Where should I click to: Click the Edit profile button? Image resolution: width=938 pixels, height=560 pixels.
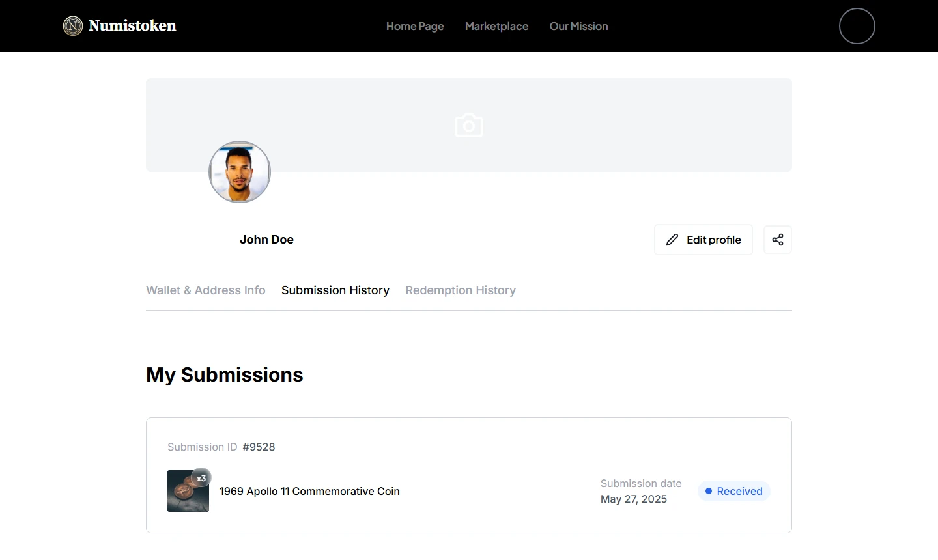click(x=703, y=240)
